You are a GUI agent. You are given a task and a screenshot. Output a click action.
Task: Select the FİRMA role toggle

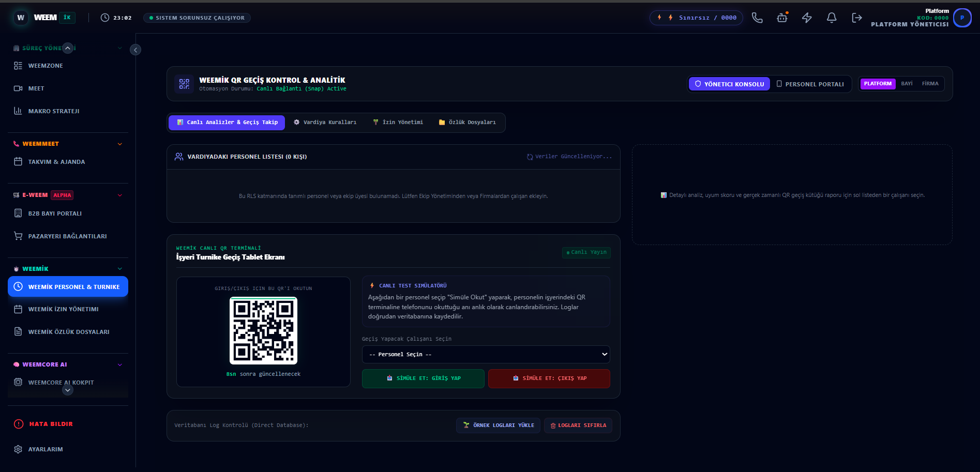pos(930,84)
